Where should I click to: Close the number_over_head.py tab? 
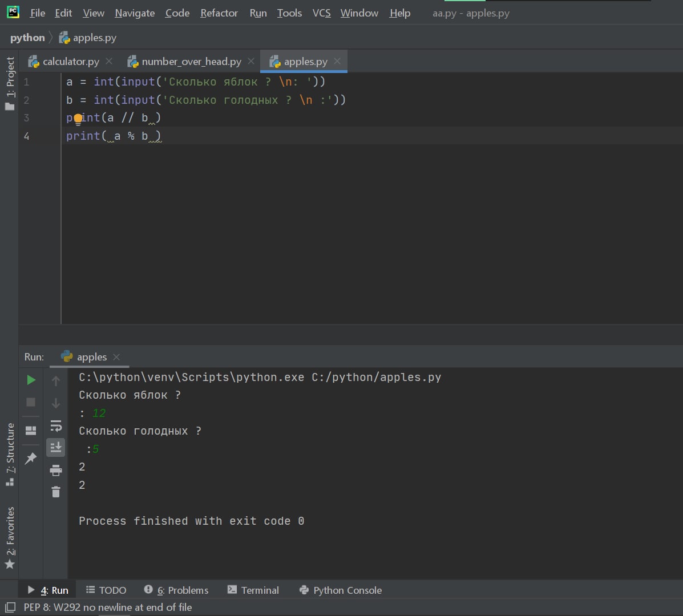tap(251, 62)
